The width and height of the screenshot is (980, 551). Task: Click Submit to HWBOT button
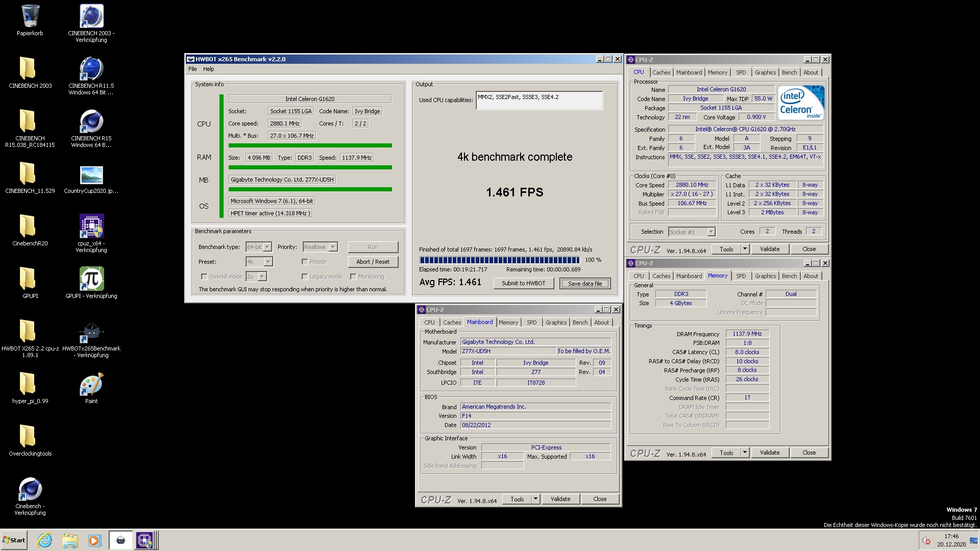point(523,283)
